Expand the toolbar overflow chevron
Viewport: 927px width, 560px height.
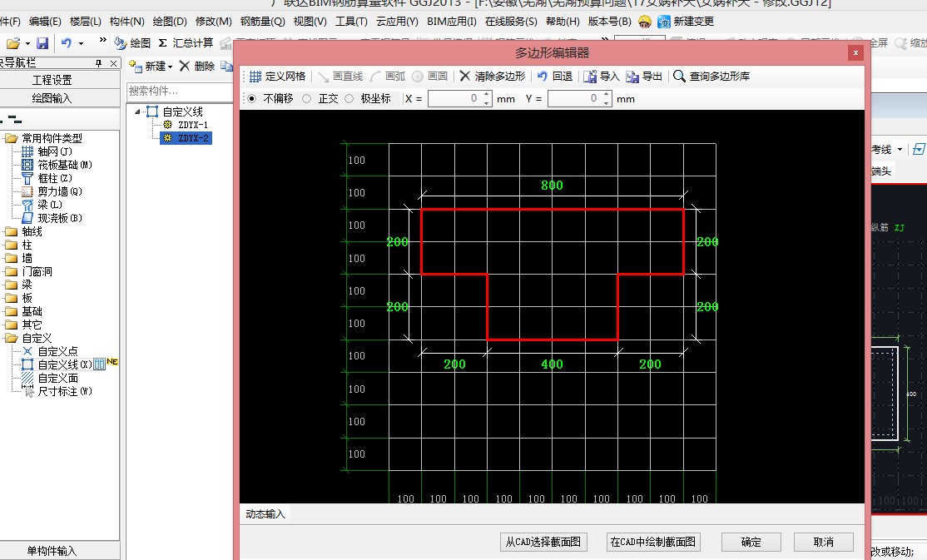click(x=103, y=40)
